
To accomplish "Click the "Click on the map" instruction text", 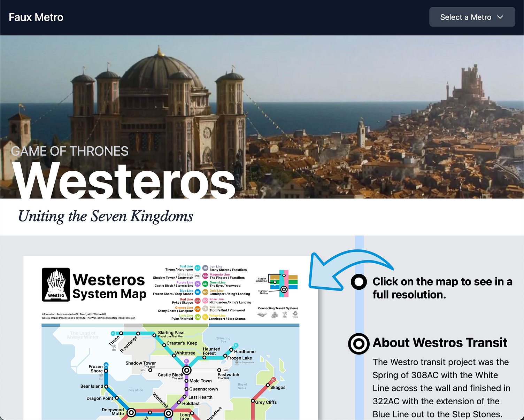I will click(x=442, y=288).
